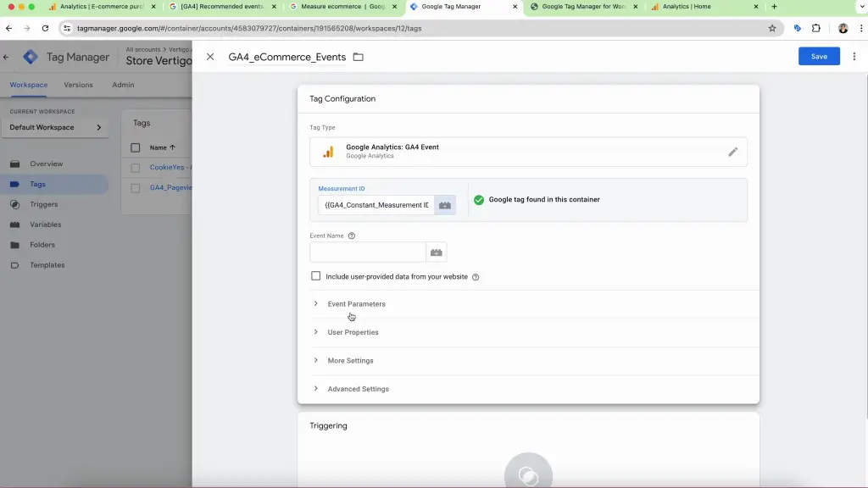Expand the User Properties section
This screenshot has height=488, width=868.
pos(353,332)
